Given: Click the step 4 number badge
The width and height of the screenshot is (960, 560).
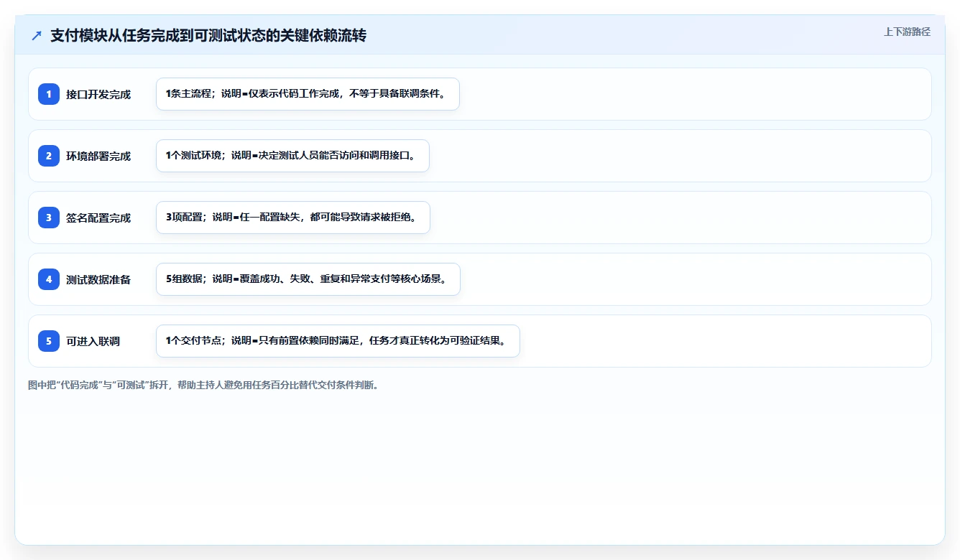Looking at the screenshot, I should (49, 279).
